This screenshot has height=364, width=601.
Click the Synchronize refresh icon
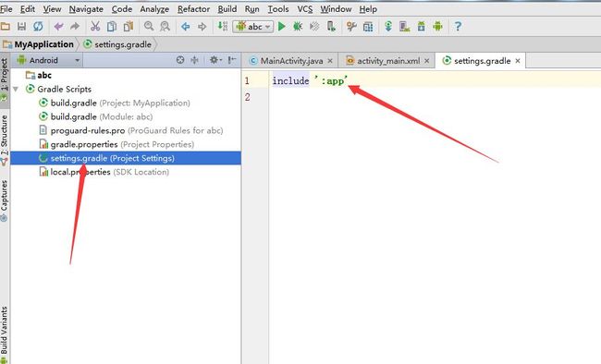tap(38, 27)
